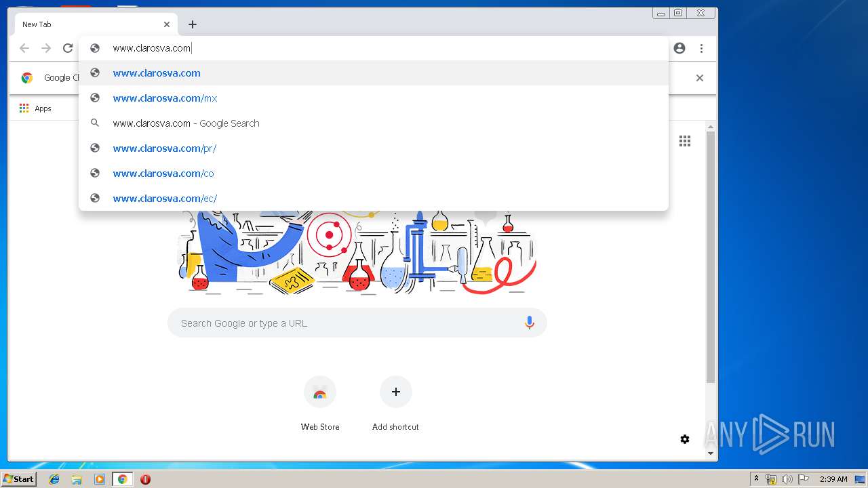The width and height of the screenshot is (868, 488).
Task: Click the browser forward arrow
Action: (x=46, y=48)
